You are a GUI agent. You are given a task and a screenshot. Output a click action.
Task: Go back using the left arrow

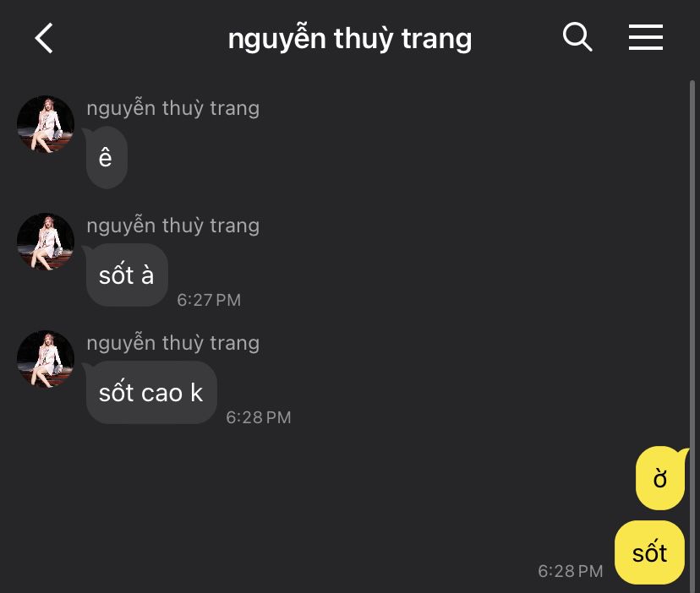[44, 38]
